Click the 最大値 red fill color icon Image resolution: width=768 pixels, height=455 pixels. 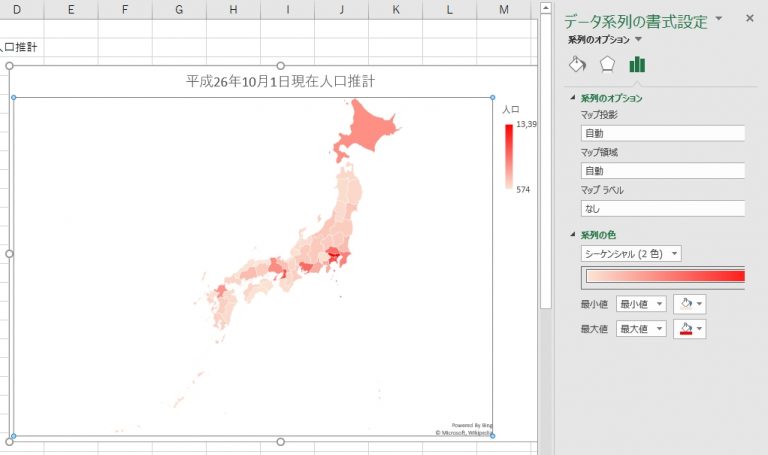(686, 329)
